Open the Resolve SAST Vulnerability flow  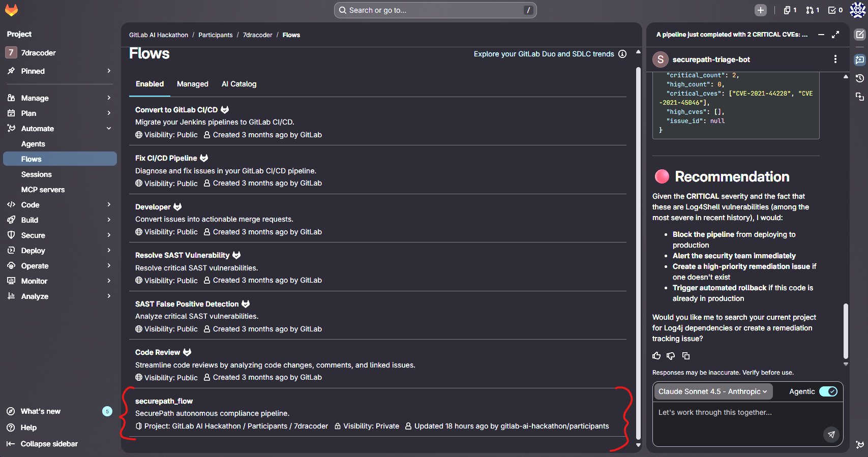[x=182, y=255]
